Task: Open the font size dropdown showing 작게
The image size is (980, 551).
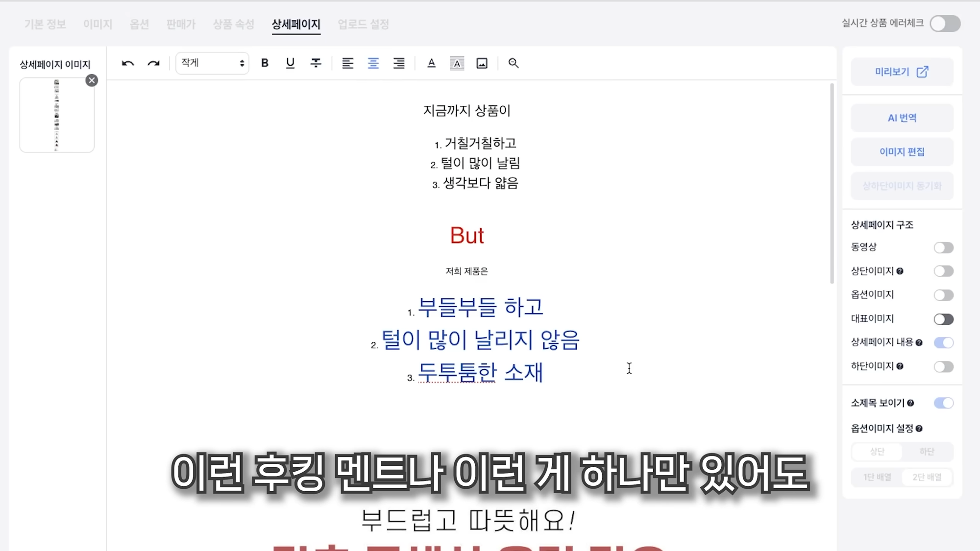Action: point(212,63)
